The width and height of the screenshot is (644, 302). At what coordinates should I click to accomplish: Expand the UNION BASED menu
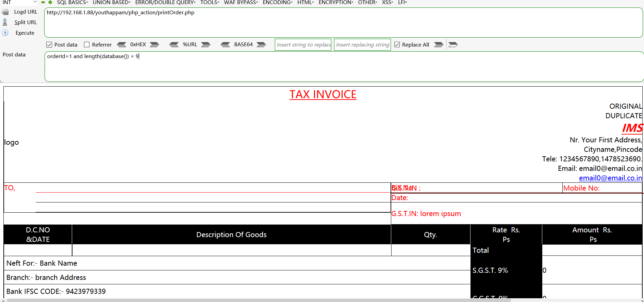click(112, 2)
